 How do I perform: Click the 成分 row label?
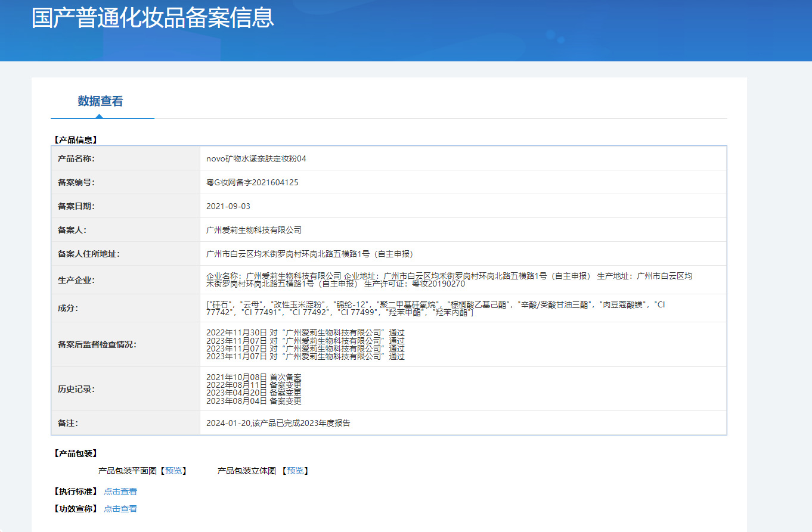tap(68, 309)
